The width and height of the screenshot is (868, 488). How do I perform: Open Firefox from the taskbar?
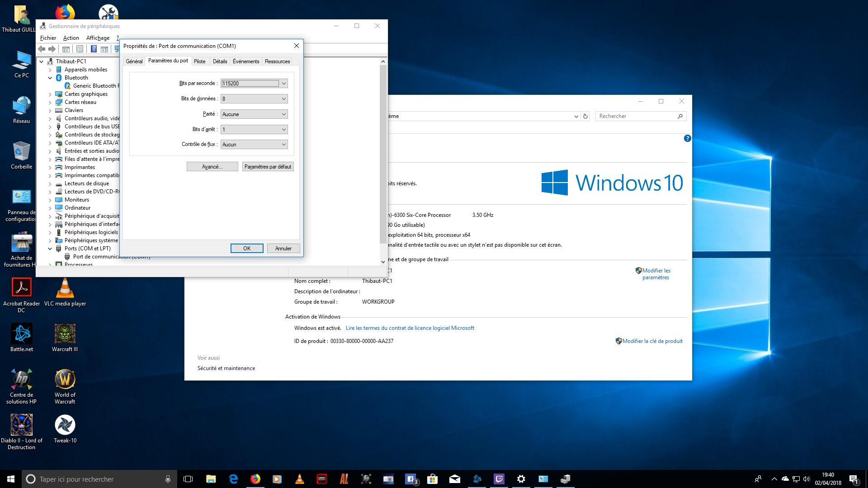pyautogui.click(x=255, y=479)
